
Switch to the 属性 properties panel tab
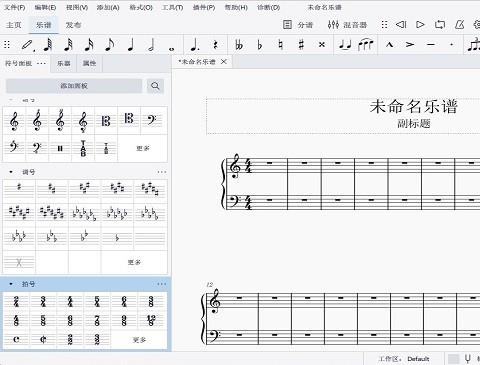tap(89, 63)
